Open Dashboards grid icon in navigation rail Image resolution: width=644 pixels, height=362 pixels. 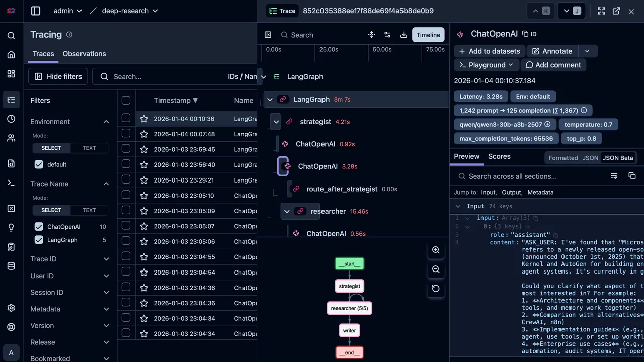click(11, 74)
